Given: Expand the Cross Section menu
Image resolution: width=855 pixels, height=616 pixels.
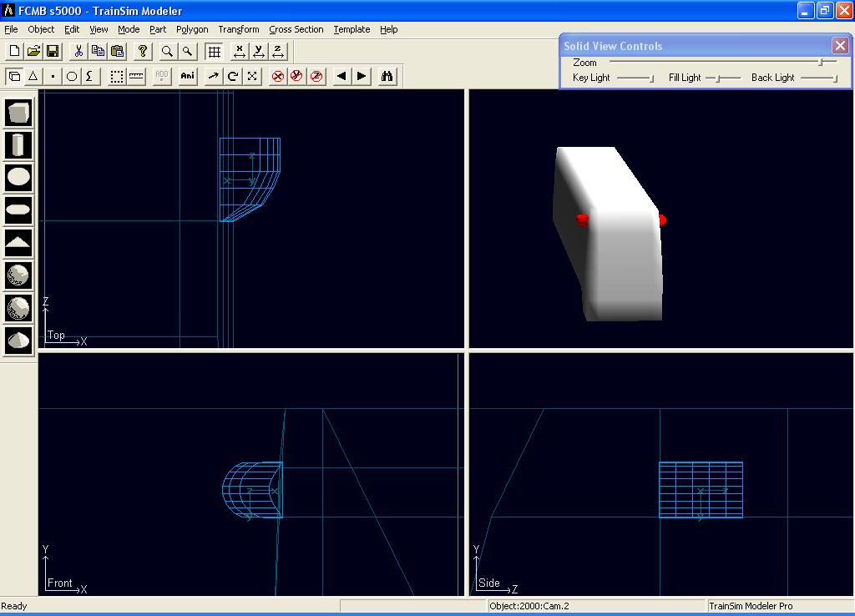Looking at the screenshot, I should (x=296, y=29).
